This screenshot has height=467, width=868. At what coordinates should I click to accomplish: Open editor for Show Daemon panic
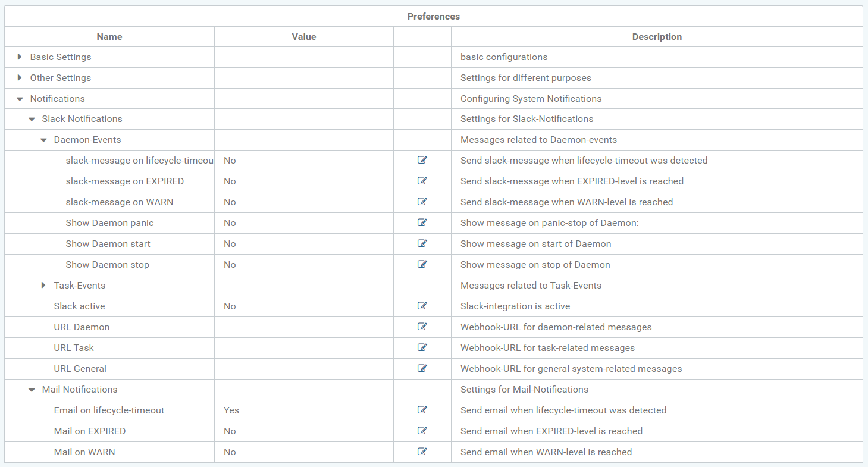(x=422, y=222)
